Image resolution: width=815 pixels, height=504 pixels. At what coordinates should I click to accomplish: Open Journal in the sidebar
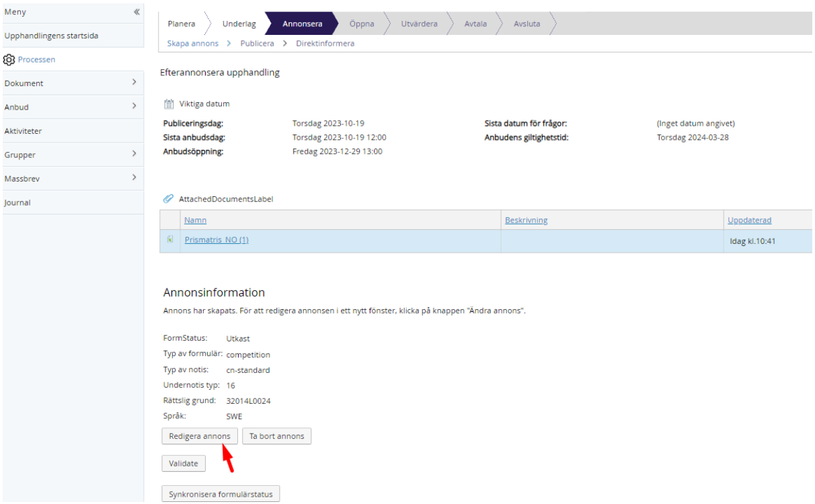point(17,202)
